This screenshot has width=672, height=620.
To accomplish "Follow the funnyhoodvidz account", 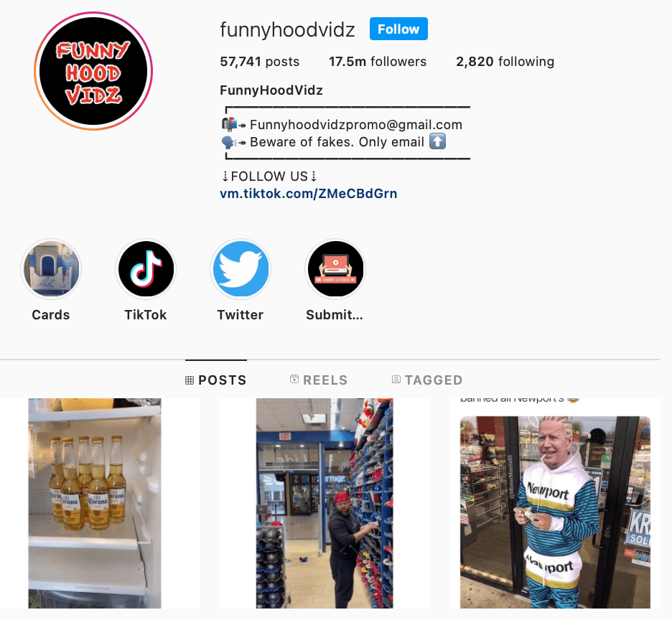I will [398, 29].
